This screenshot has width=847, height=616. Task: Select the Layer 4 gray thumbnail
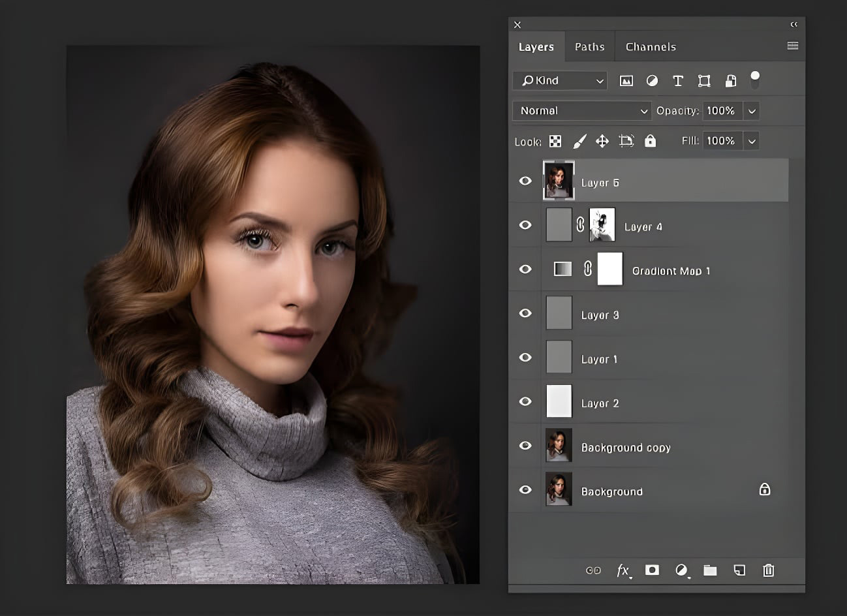click(559, 225)
